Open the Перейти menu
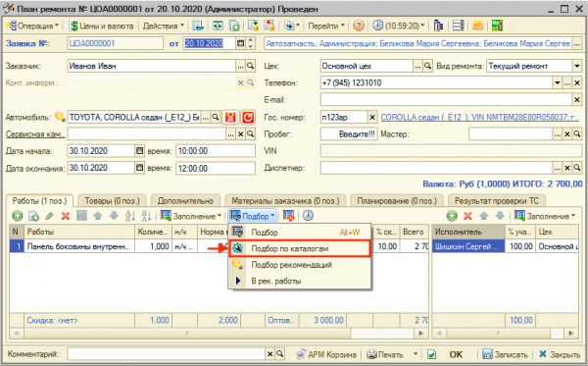588x366 pixels. [326, 26]
